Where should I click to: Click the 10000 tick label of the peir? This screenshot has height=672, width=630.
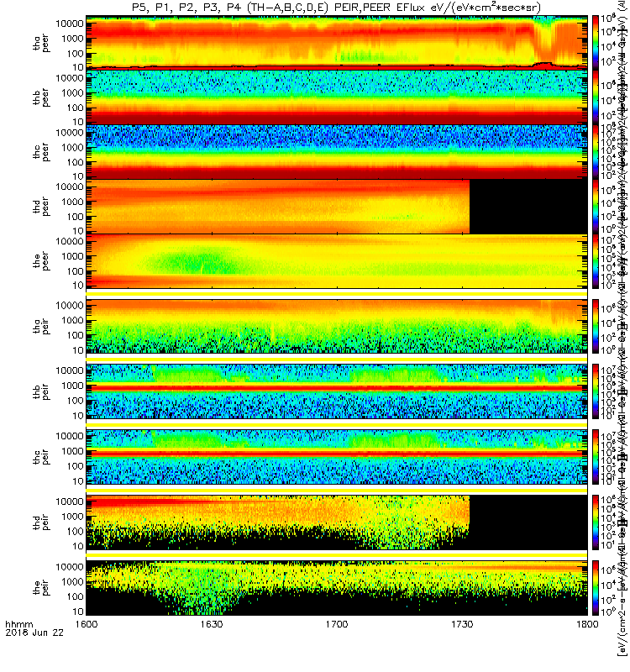point(70,567)
